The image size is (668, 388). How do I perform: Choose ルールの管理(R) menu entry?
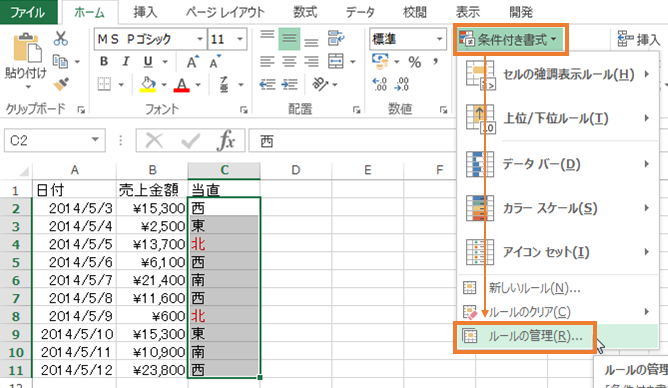coord(524,336)
